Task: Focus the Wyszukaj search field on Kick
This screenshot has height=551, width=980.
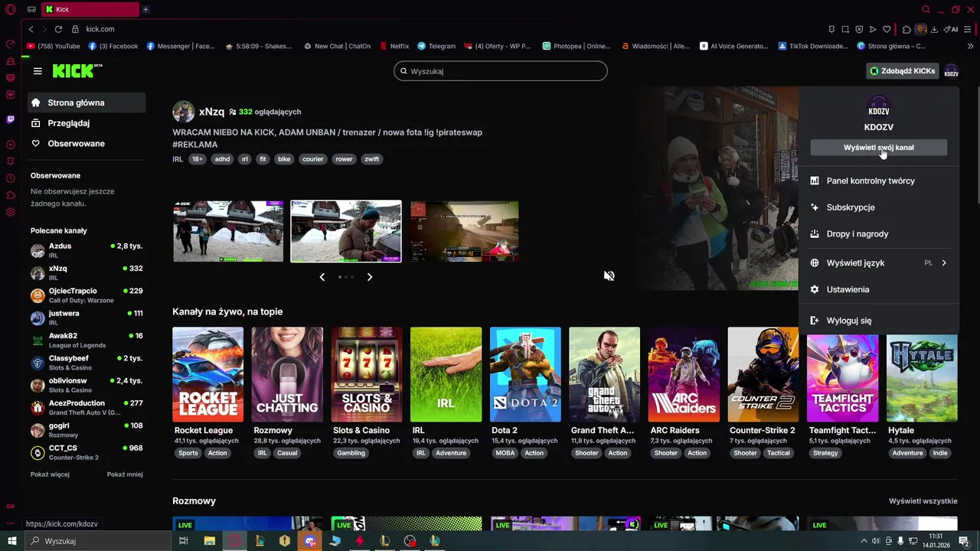Action: pyautogui.click(x=501, y=71)
